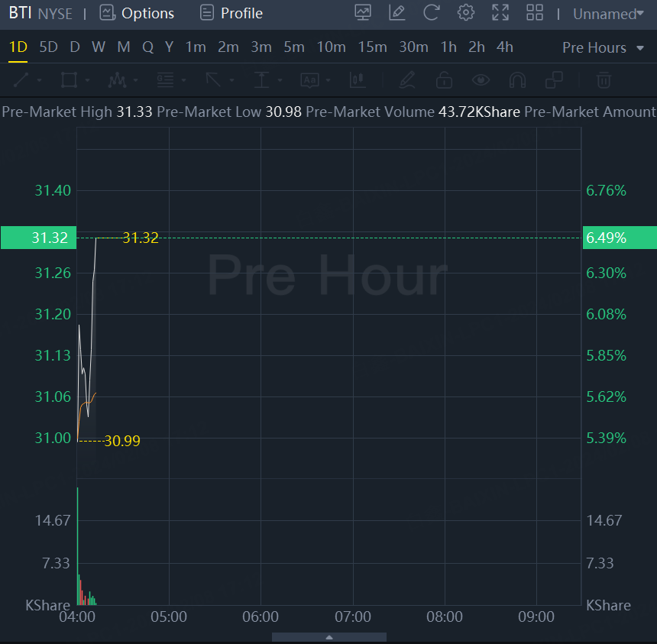This screenshot has width=657, height=644.
Task: Toggle drawings visibility eye icon
Action: pyautogui.click(x=481, y=79)
